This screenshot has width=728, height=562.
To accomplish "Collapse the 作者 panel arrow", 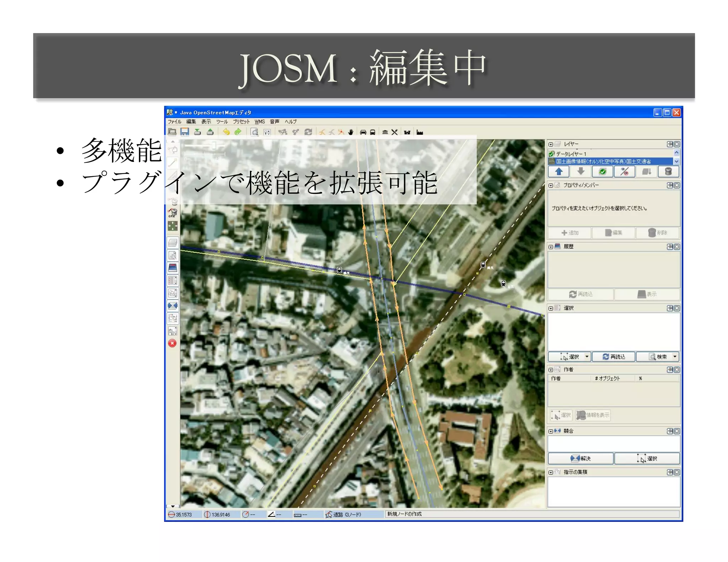I will pos(551,370).
